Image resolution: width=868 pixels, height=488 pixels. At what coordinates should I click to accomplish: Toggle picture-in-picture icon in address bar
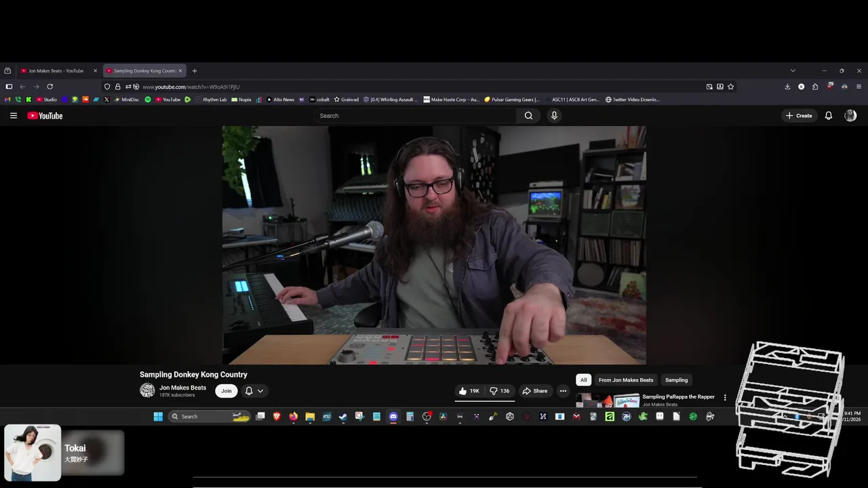tap(709, 87)
